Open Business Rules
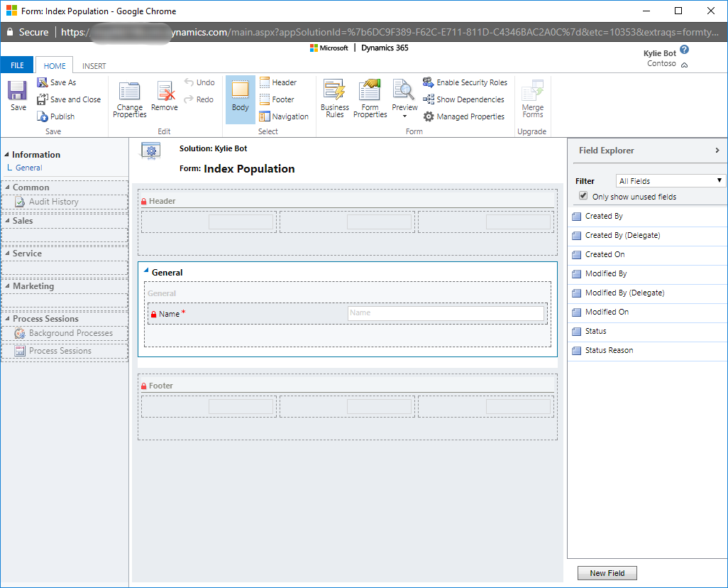 335,99
